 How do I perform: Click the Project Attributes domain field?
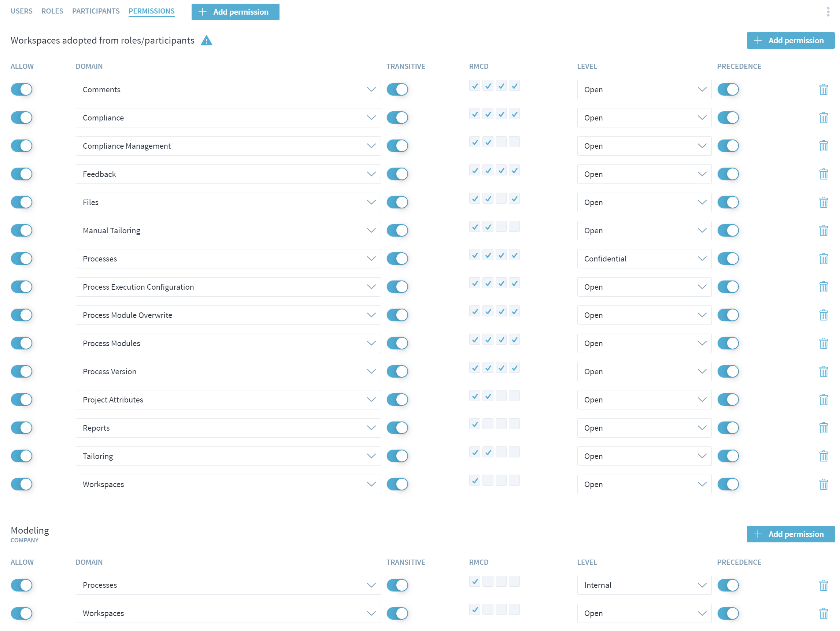click(x=228, y=400)
